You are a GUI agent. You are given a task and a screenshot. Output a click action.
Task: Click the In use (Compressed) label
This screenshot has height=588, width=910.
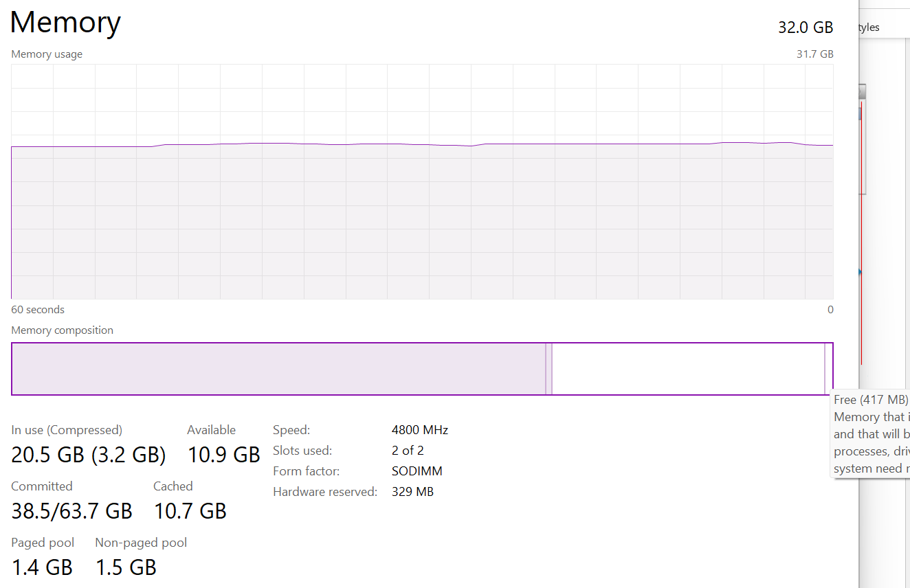(x=67, y=430)
